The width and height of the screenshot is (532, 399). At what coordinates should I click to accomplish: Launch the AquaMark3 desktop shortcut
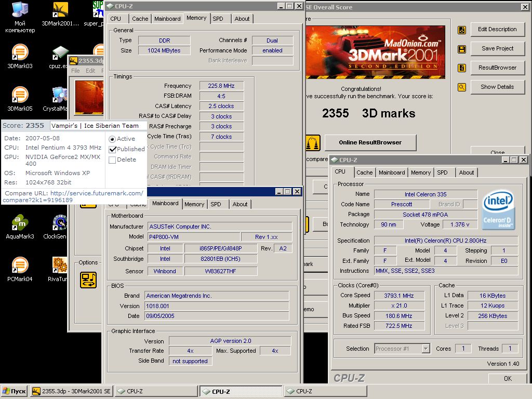[20, 227]
